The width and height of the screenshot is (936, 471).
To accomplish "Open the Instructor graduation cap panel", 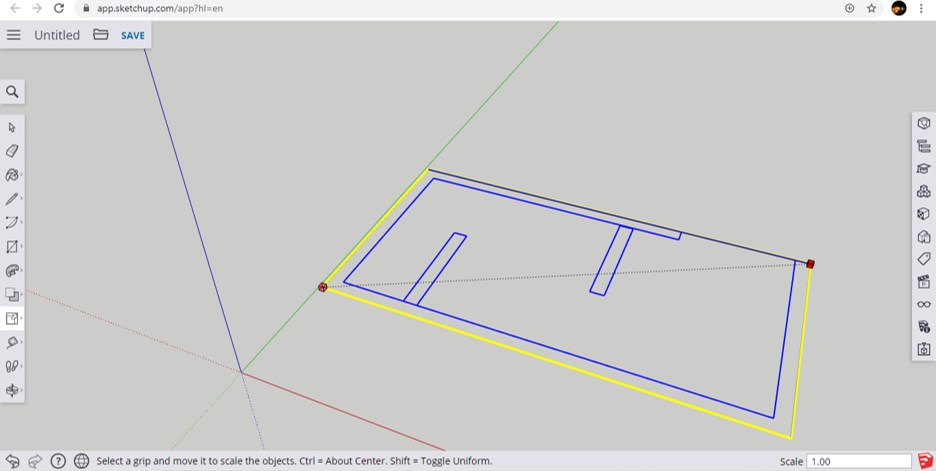I will [923, 169].
